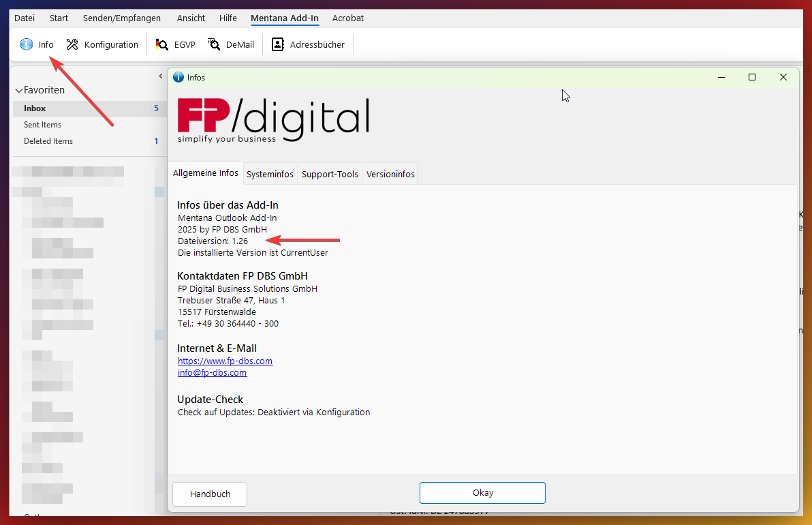Screen dimensions: 812x525
Task: Click the blue info icon in Infos title bar
Action: pos(178,77)
